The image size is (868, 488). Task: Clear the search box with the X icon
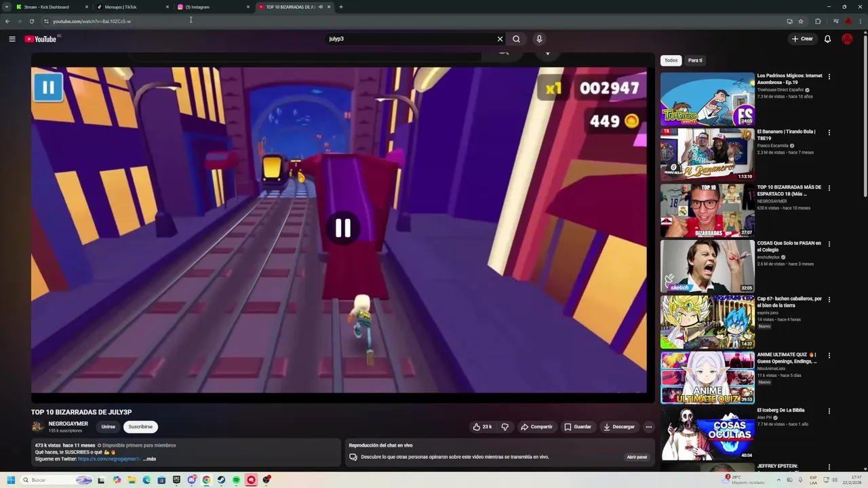tap(500, 39)
